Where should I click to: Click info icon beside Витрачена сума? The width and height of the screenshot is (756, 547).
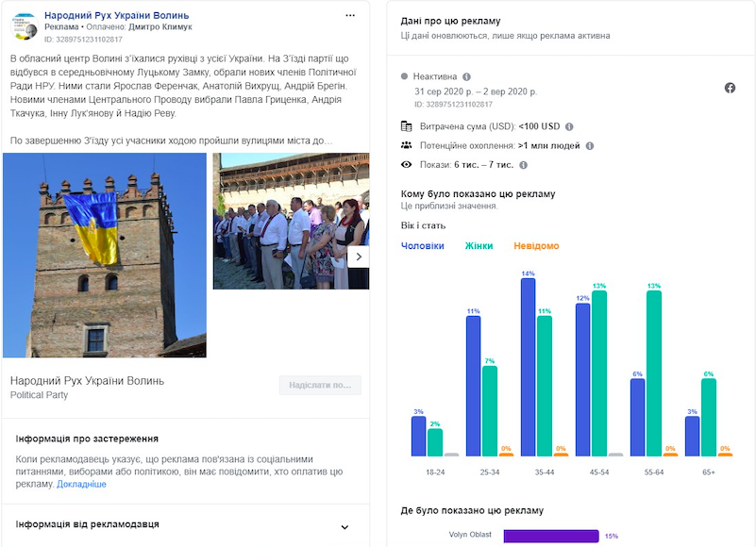click(569, 126)
